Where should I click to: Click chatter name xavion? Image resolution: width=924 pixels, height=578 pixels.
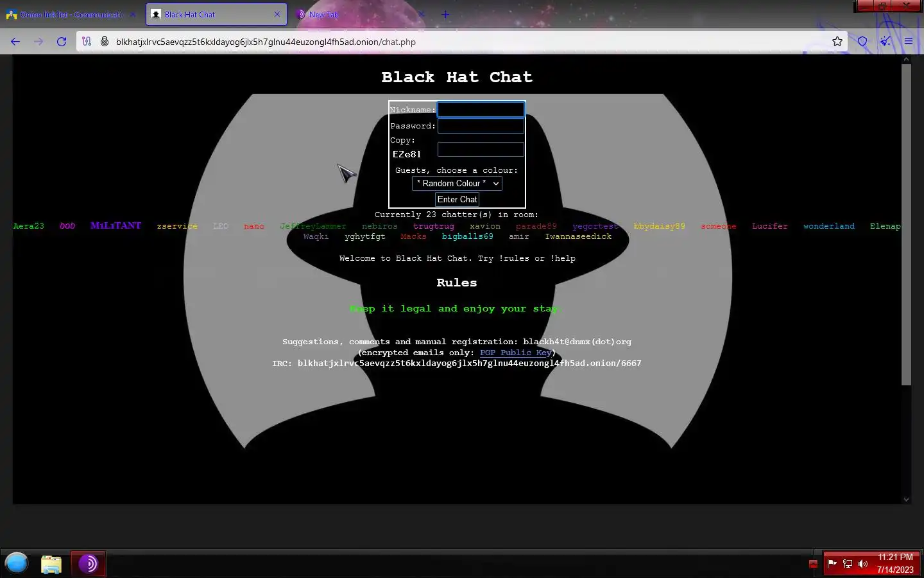(x=485, y=226)
